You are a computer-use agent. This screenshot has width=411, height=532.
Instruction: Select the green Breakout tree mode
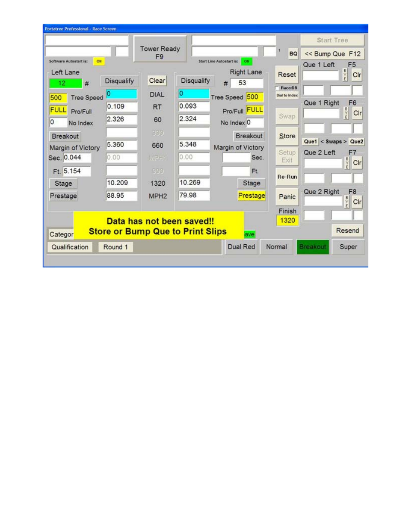coord(313,247)
